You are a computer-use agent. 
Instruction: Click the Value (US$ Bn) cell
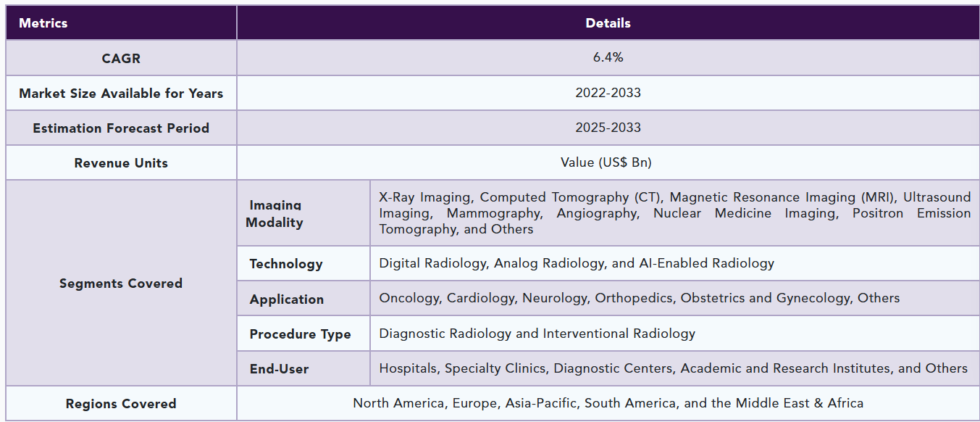[608, 162]
